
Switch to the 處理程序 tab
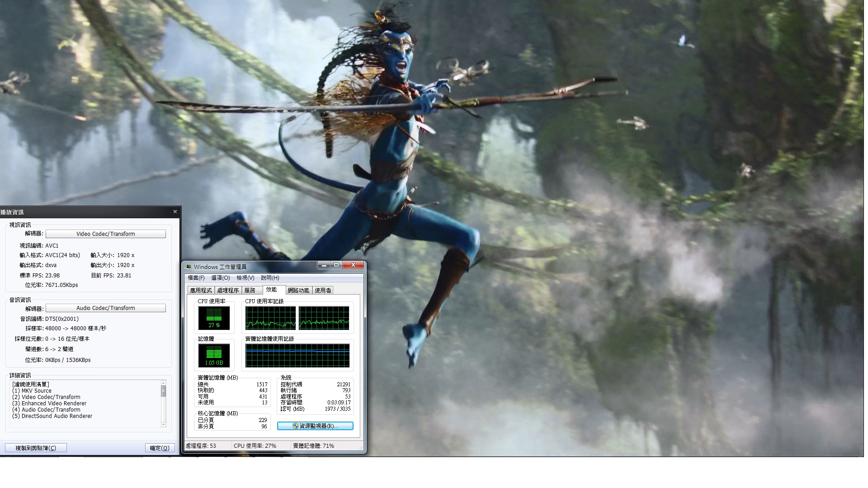click(228, 291)
